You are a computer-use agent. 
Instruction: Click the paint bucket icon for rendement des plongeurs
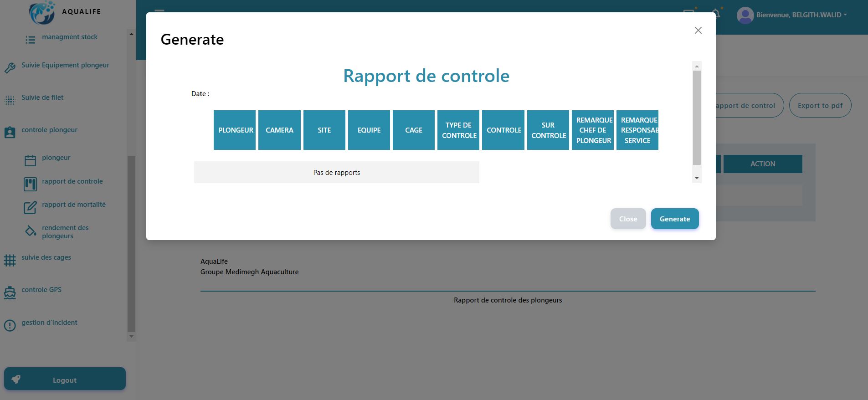[x=31, y=231]
